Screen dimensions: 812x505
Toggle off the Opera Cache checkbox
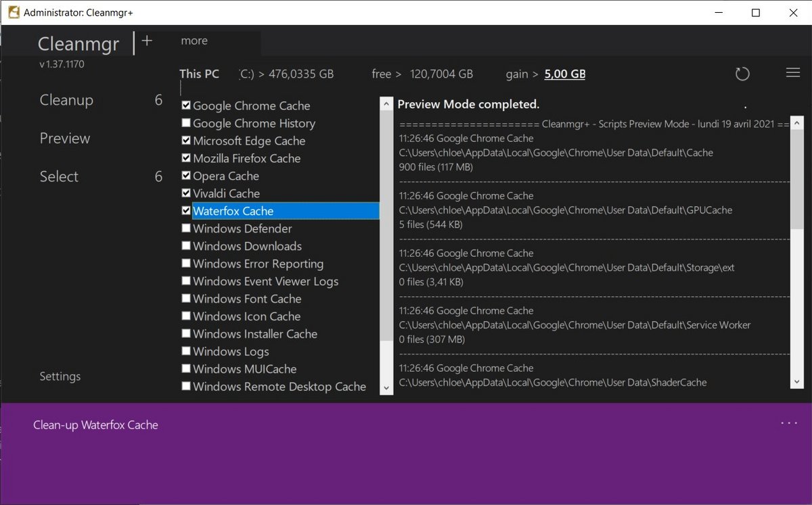[186, 176]
